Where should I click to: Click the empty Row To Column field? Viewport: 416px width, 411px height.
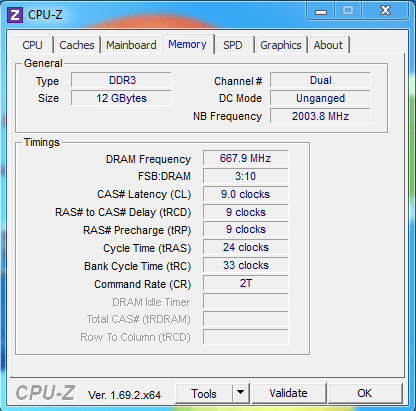pyautogui.click(x=246, y=337)
